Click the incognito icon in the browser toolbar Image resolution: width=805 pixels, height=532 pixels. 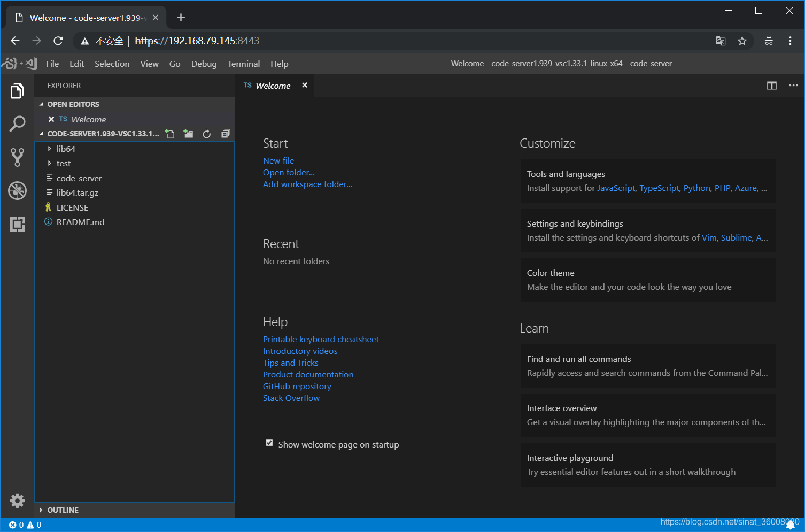tap(769, 41)
